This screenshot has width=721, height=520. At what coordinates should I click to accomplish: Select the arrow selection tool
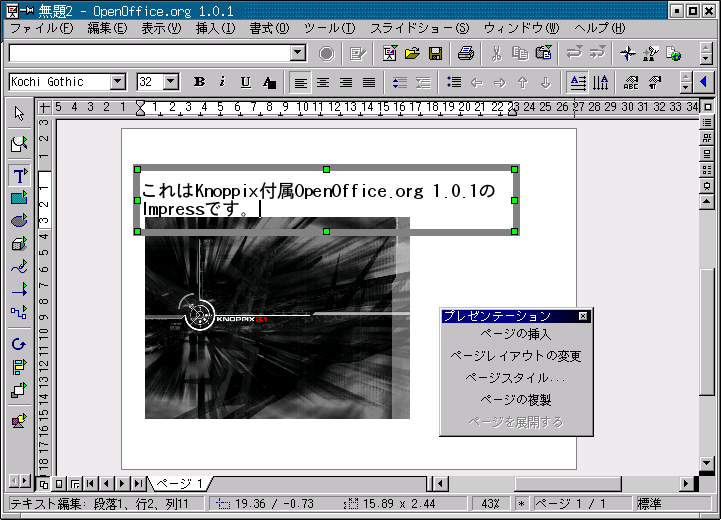[x=19, y=114]
